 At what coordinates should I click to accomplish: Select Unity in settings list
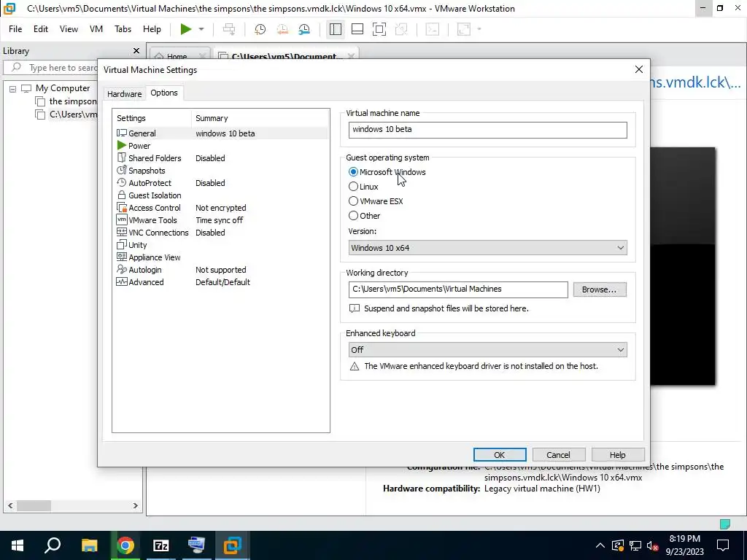[x=220, y=245]
